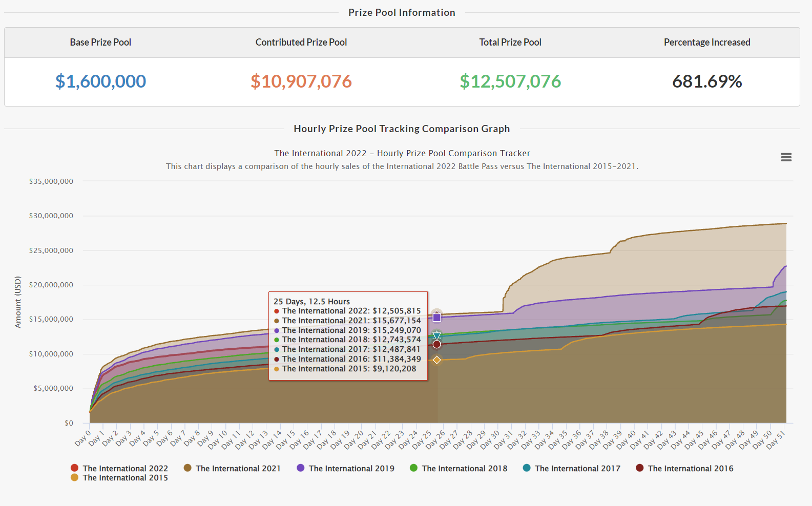Click tooltip row International 2015: $9,120,208
The image size is (812, 506).
(345, 369)
